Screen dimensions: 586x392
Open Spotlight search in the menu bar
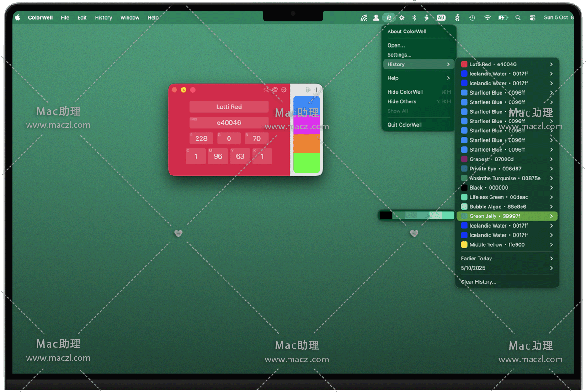tap(518, 18)
